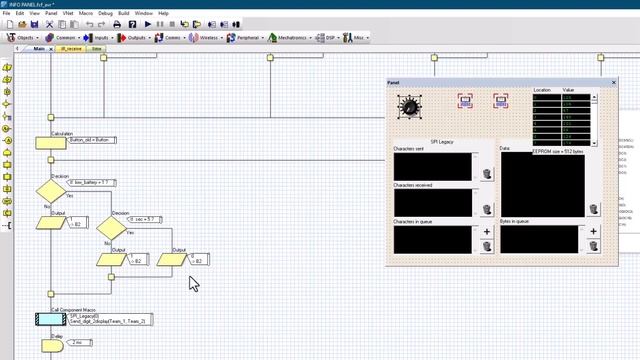Select the Input flowchart icon in sidebar
640x360 pixels.
point(7,68)
